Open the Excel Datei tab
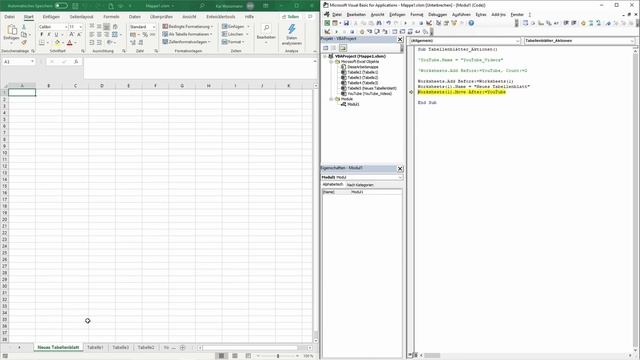 tap(9, 17)
